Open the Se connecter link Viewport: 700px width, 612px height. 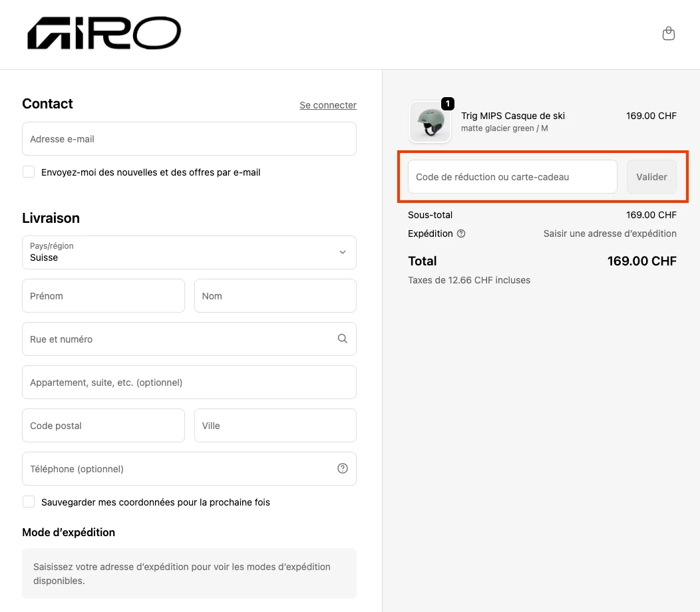coord(327,105)
